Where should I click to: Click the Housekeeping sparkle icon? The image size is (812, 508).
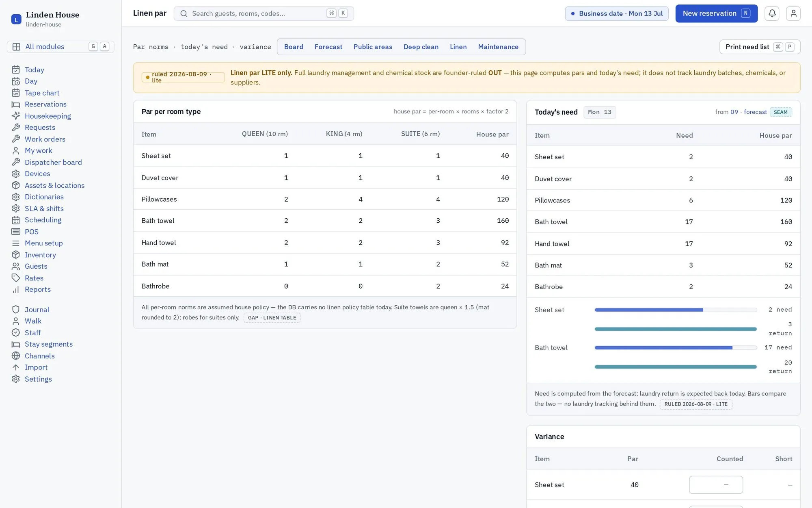16,116
